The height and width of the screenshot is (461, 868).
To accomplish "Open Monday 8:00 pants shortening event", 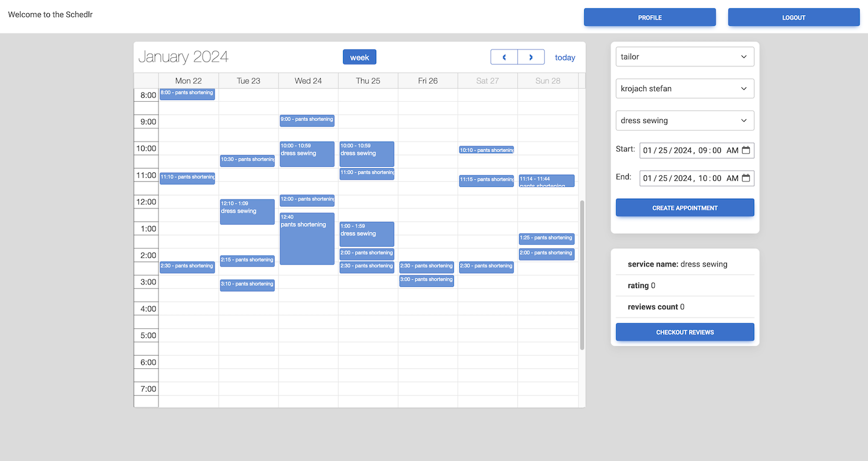I will 187,93.
